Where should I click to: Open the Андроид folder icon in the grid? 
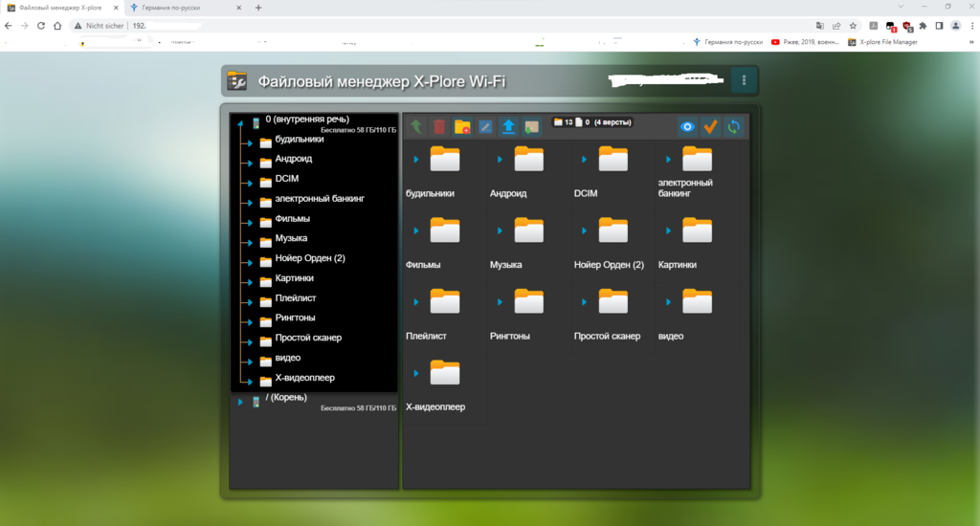pos(528,159)
